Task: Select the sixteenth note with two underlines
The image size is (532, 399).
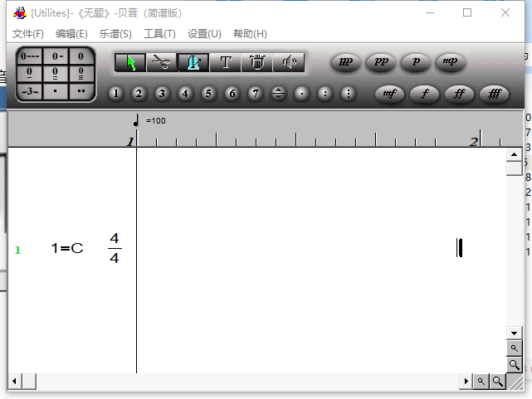Action: tap(56, 73)
